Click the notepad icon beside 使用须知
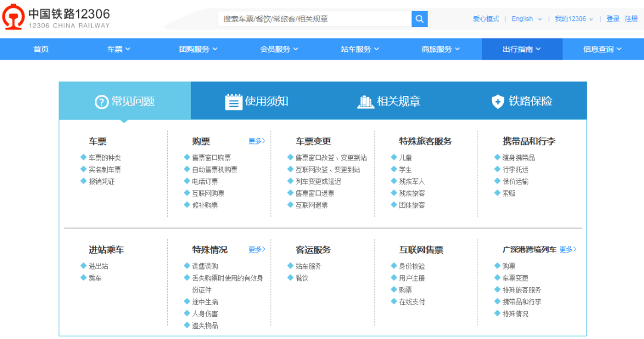Viewport: 644px width, 339px height. coord(233,102)
